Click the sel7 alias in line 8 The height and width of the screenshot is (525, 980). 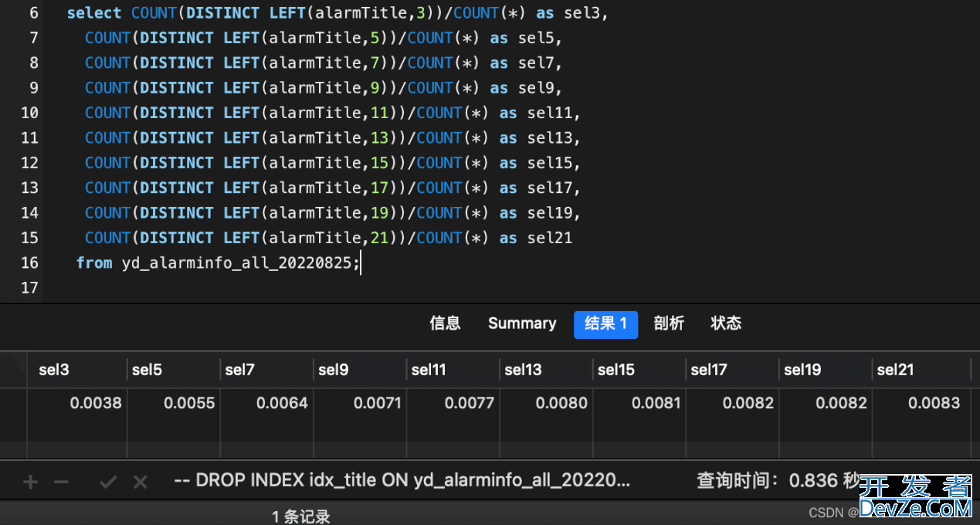point(536,63)
